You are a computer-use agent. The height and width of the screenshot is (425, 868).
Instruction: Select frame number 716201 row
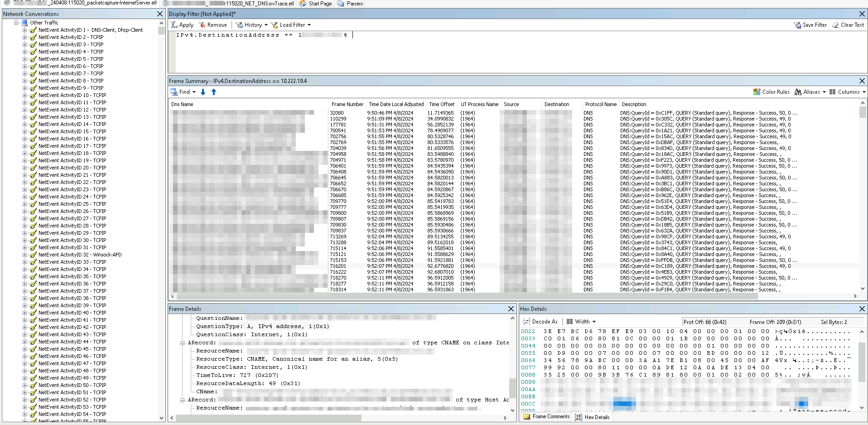514,266
